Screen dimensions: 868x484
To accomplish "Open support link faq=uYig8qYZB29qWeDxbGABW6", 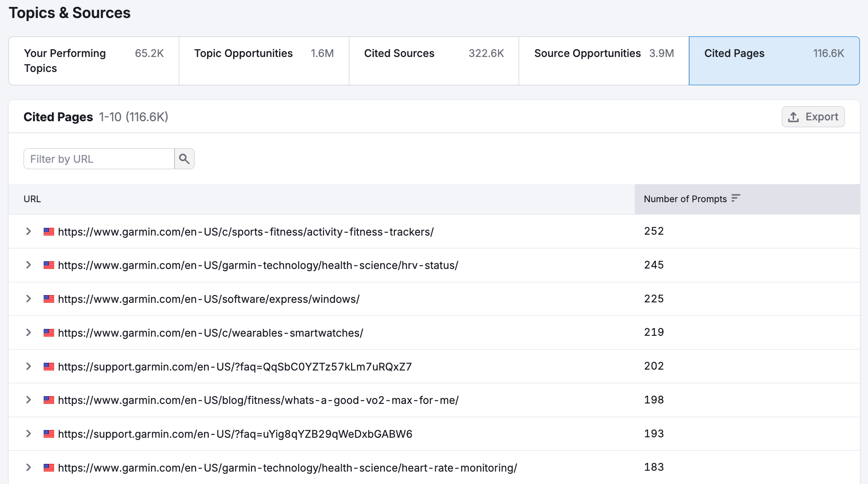I will [x=235, y=434].
